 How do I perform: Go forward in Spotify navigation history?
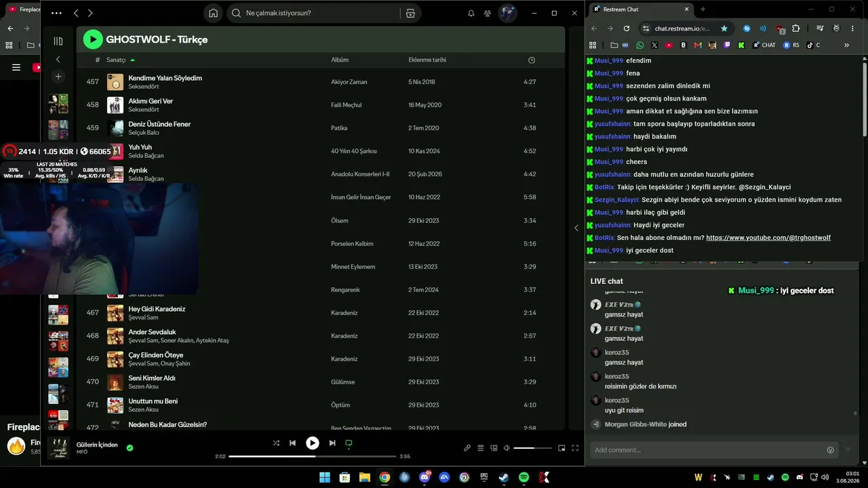click(x=90, y=13)
